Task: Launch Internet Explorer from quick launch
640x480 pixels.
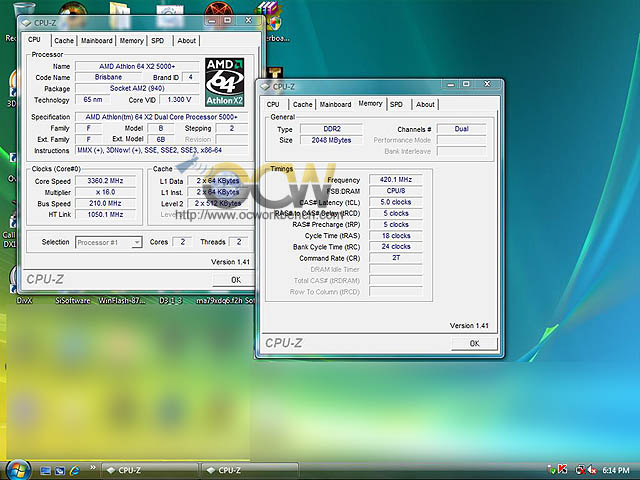Action: (74, 471)
